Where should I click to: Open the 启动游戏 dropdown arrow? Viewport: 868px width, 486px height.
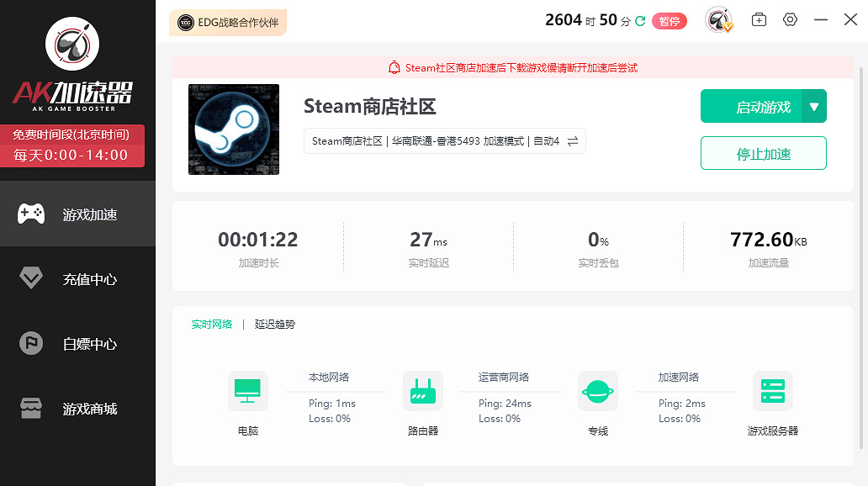pyautogui.click(x=814, y=105)
